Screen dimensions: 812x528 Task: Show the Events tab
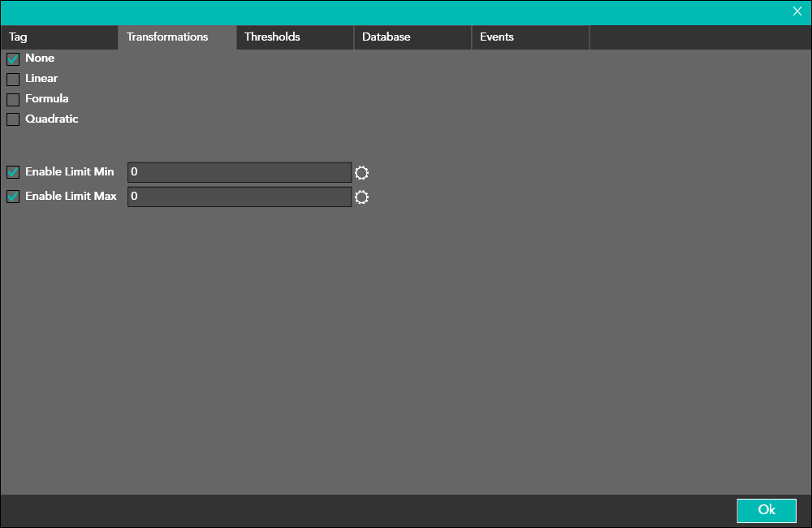click(530, 37)
